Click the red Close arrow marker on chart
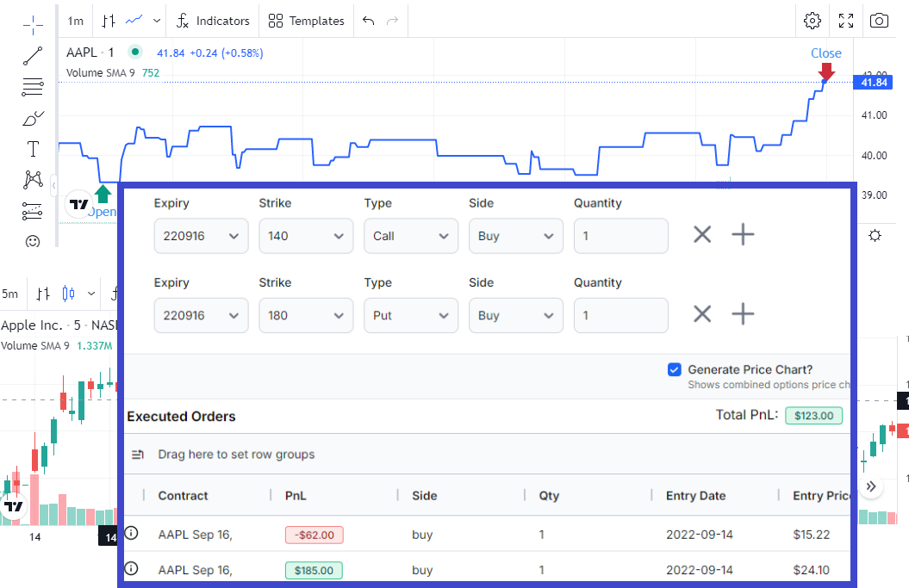The image size is (909, 588). (x=826, y=71)
